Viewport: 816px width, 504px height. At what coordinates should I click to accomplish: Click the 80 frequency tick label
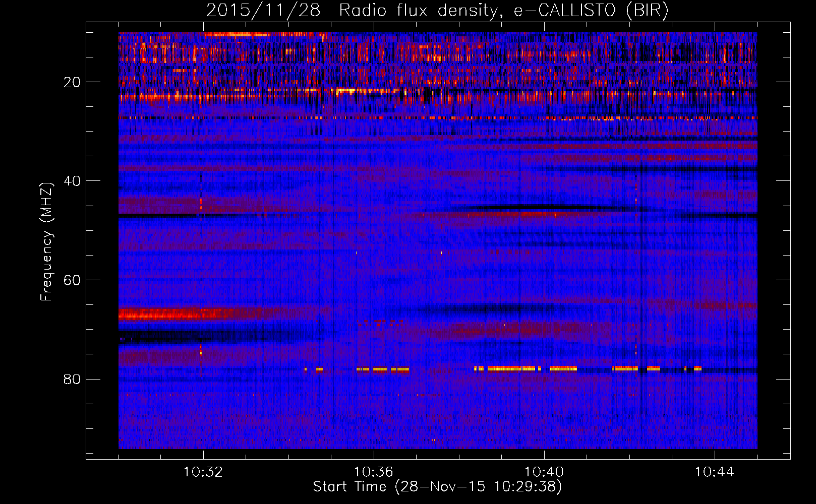click(x=72, y=379)
